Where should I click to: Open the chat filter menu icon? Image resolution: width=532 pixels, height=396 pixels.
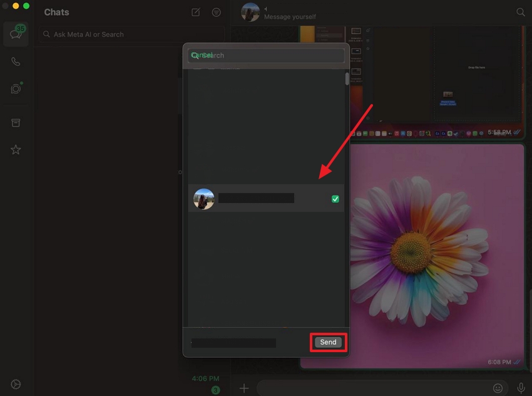216,13
